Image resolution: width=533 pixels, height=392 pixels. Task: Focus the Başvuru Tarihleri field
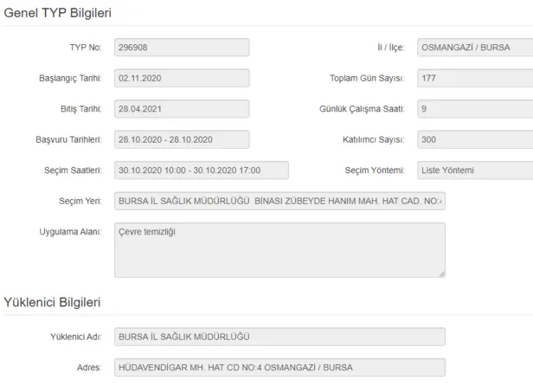[182, 139]
